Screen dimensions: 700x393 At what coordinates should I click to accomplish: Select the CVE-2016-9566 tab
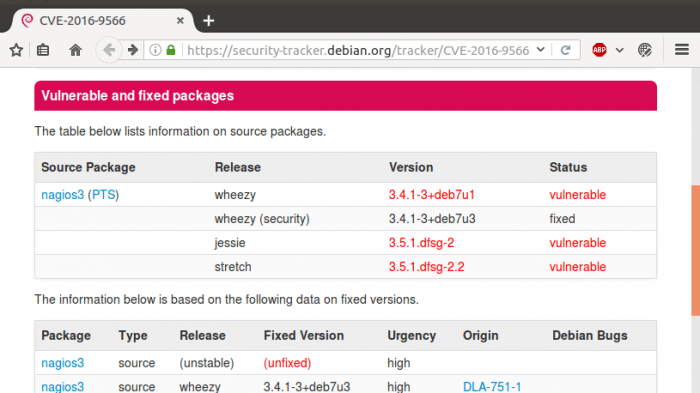point(103,21)
